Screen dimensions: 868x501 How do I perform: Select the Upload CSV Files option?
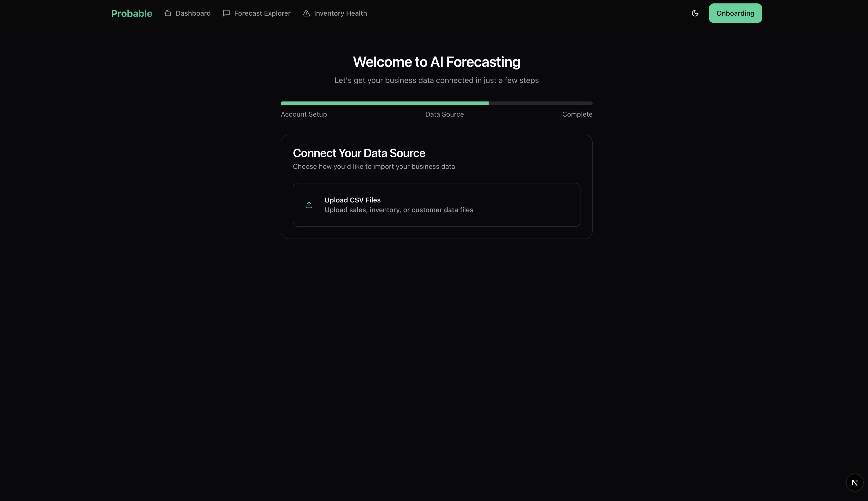click(x=436, y=205)
